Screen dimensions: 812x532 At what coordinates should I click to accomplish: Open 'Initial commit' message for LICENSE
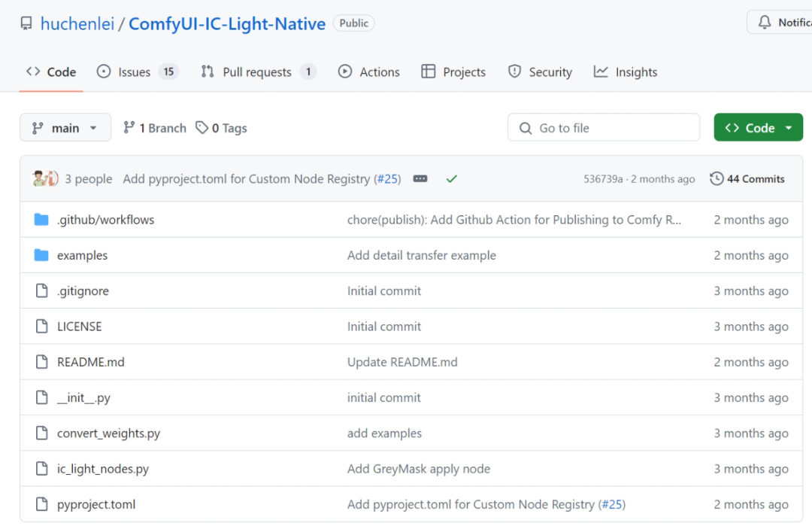point(383,326)
